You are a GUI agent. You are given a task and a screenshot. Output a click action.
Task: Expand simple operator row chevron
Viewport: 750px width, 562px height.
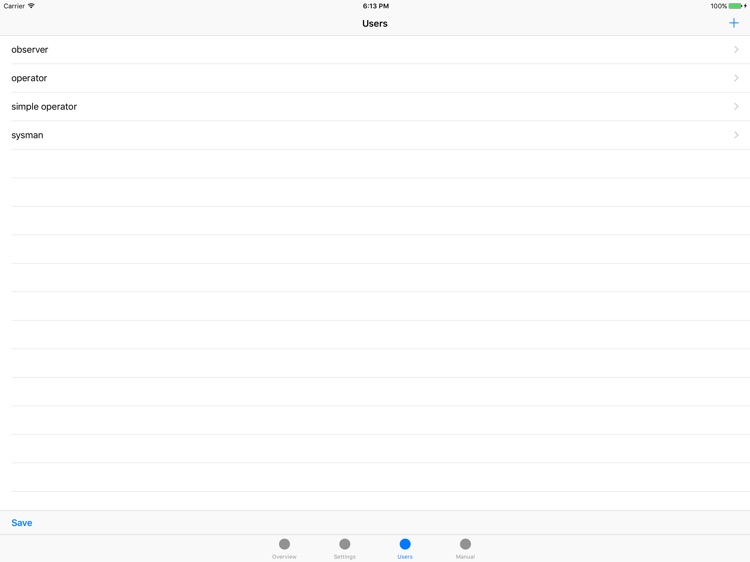click(x=736, y=107)
